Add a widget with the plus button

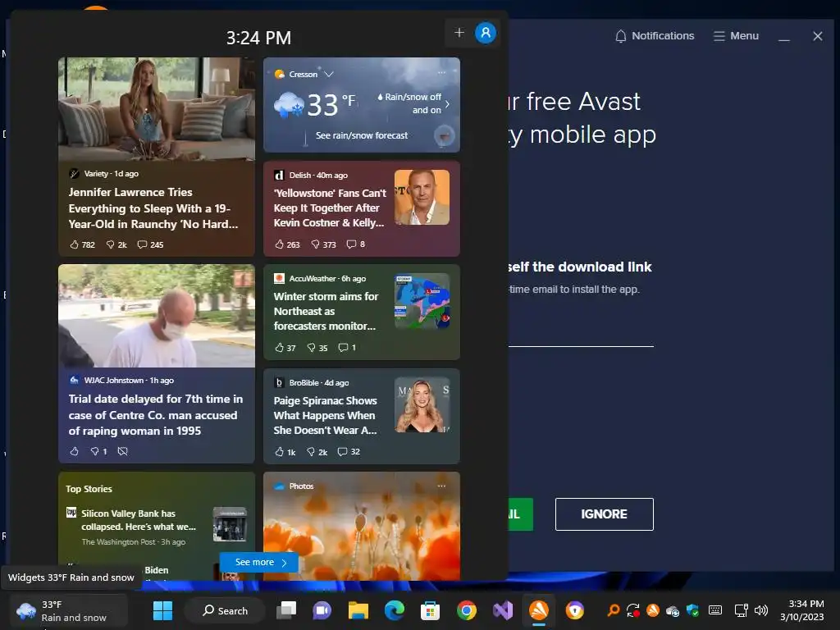[459, 33]
